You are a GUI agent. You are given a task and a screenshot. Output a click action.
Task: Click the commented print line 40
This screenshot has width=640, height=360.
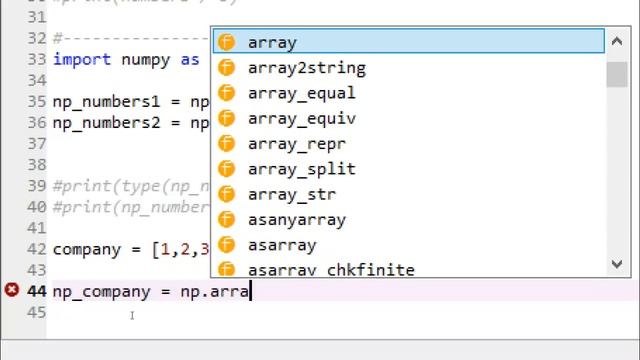(131, 207)
